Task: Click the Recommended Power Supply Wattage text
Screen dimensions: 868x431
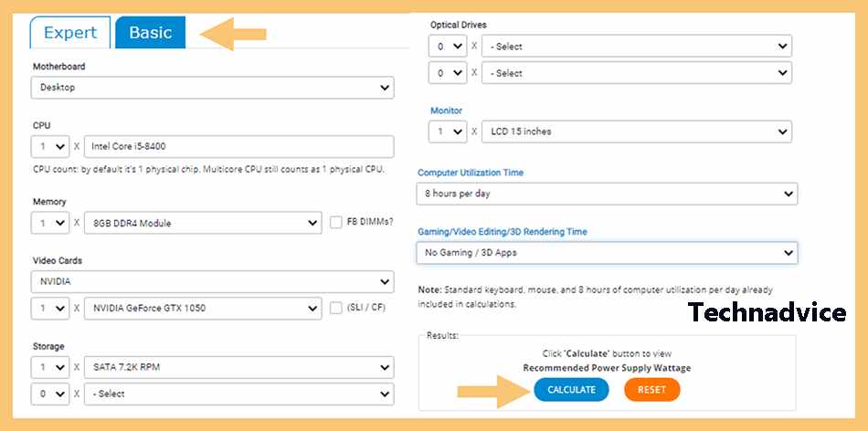Action: click(x=607, y=368)
